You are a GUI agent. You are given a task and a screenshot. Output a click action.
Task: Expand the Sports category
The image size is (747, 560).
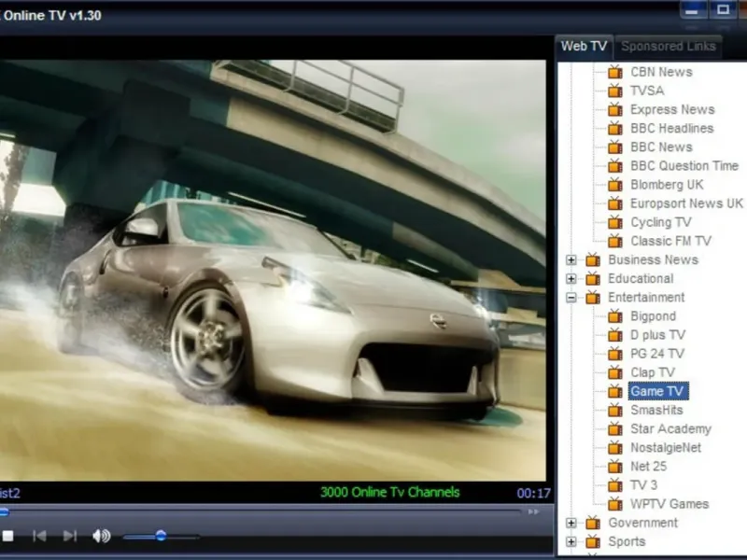(571, 542)
